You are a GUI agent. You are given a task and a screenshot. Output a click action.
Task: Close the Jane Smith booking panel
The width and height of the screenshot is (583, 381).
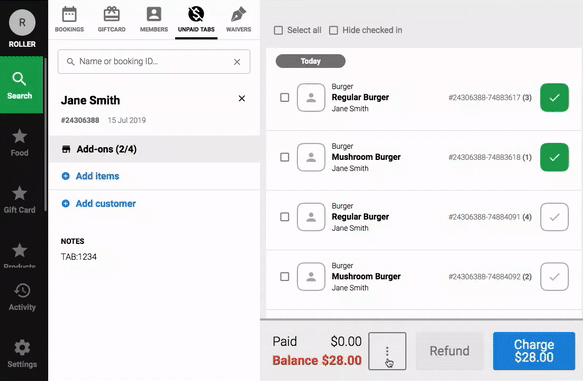tap(242, 99)
